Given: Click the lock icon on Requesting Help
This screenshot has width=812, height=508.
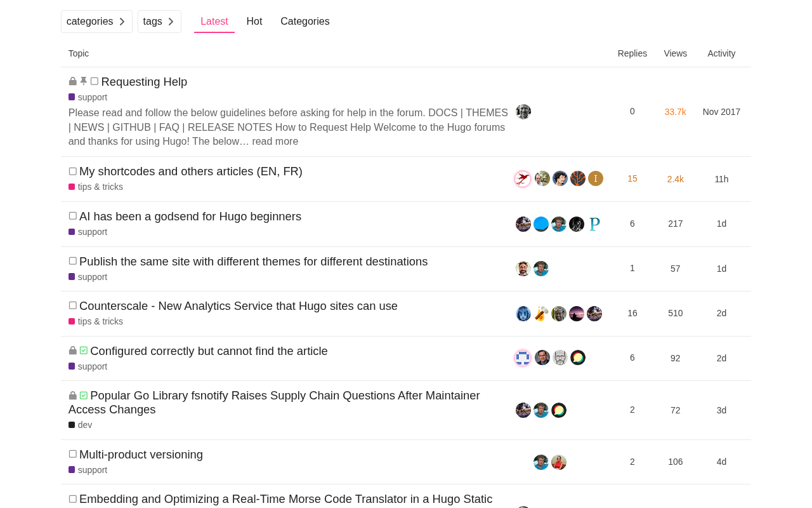Looking at the screenshot, I should pos(73,81).
